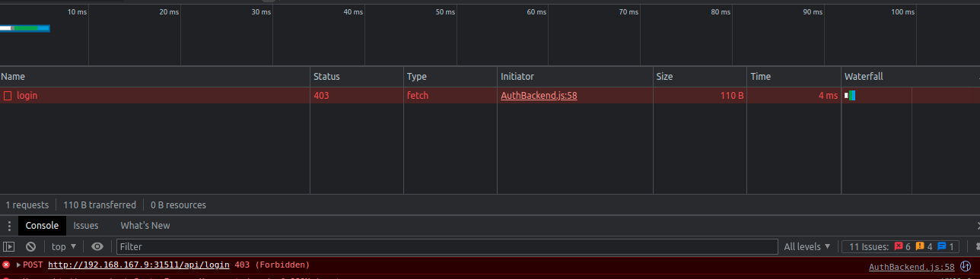Open the drawer kebab menu beside Console tab
Screen dimensions: 980x279
9,226
